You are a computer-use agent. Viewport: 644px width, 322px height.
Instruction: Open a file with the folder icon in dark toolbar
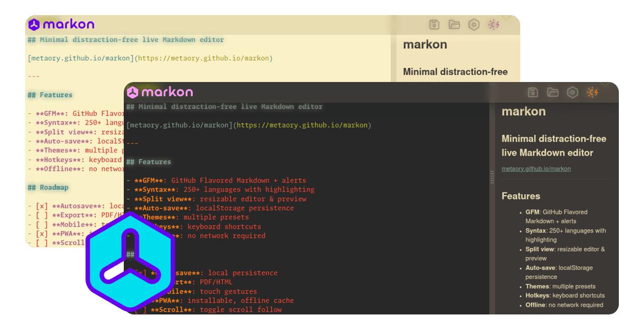[x=553, y=93]
